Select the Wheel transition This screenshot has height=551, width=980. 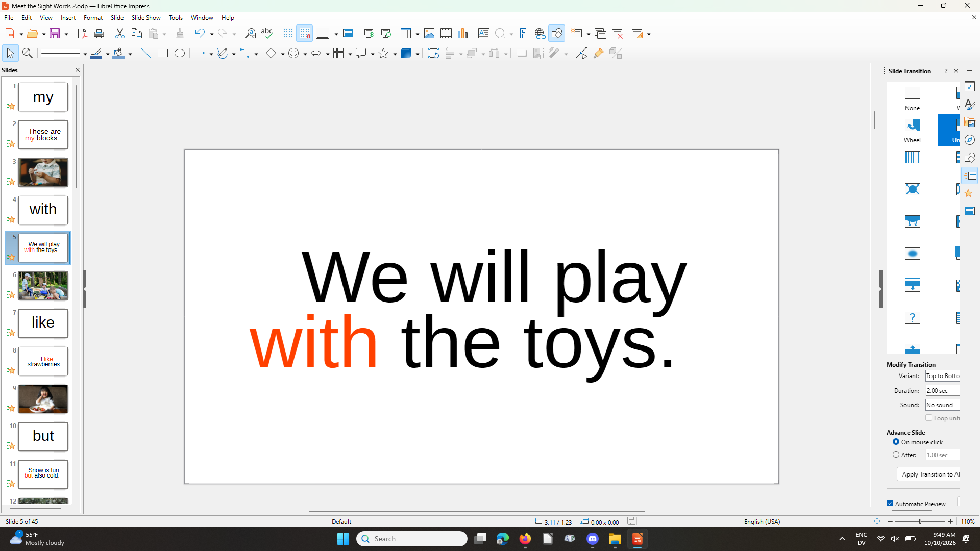912,130
